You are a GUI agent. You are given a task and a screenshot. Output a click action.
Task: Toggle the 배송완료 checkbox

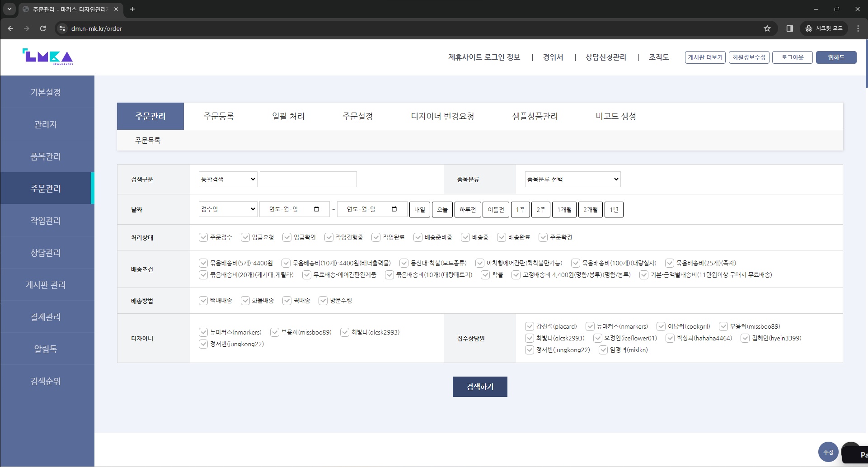(502, 237)
